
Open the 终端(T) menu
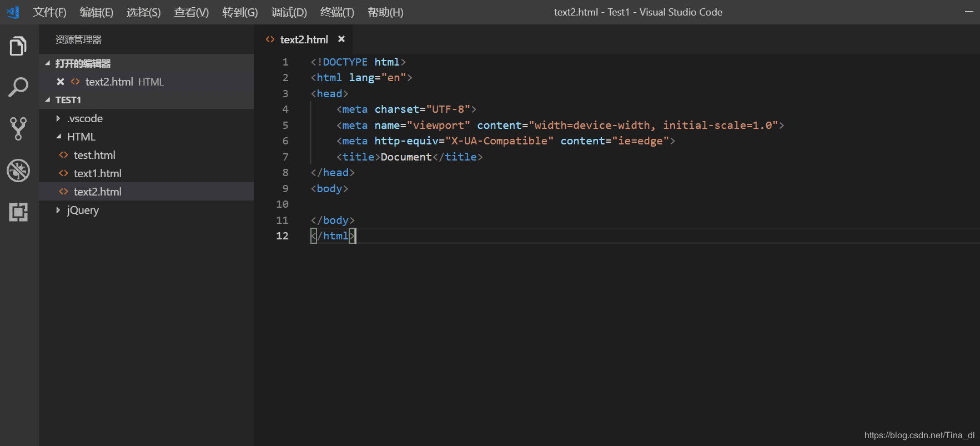click(337, 12)
